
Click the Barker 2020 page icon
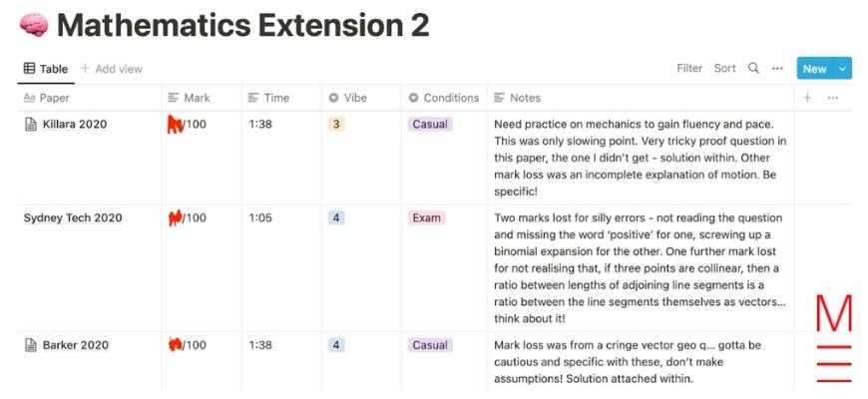(31, 345)
